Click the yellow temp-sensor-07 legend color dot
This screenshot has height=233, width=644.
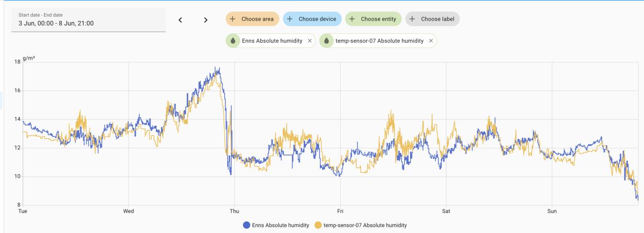(318, 225)
